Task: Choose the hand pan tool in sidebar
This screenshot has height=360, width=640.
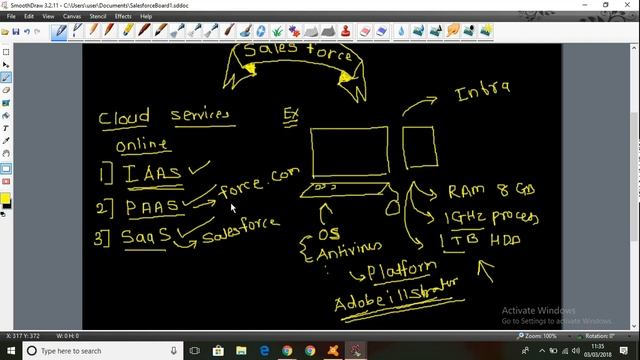Action: pos(6,153)
